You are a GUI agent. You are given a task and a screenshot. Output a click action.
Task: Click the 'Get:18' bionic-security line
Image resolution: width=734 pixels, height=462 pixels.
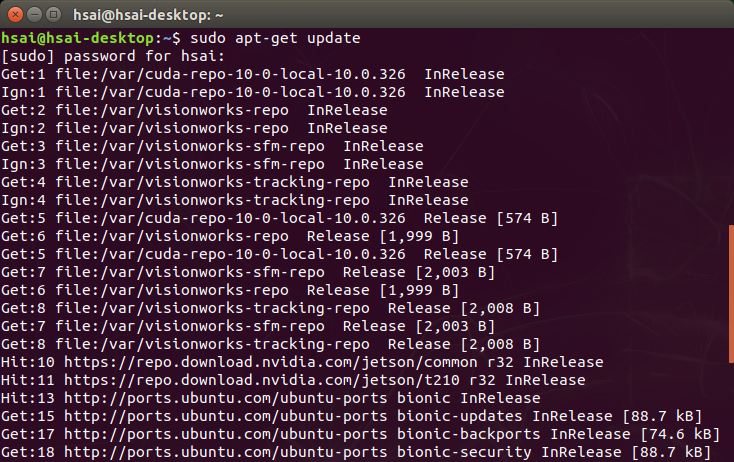coord(356,452)
